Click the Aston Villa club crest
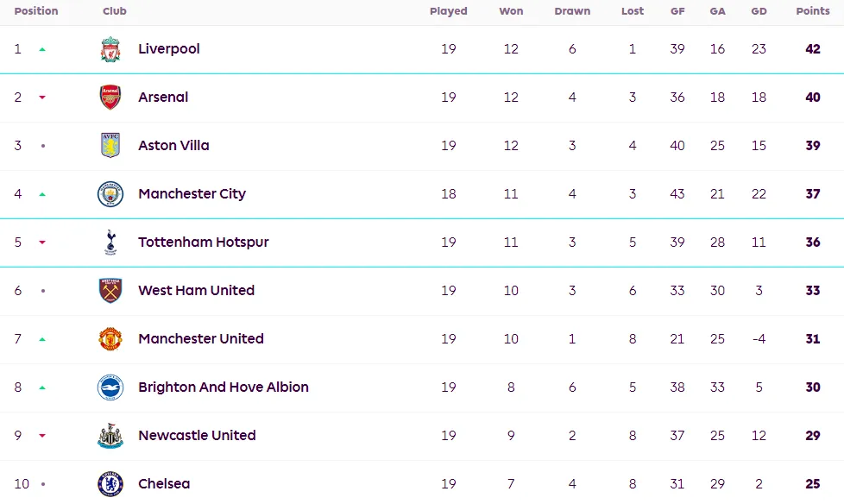The width and height of the screenshot is (844, 504). coord(110,146)
